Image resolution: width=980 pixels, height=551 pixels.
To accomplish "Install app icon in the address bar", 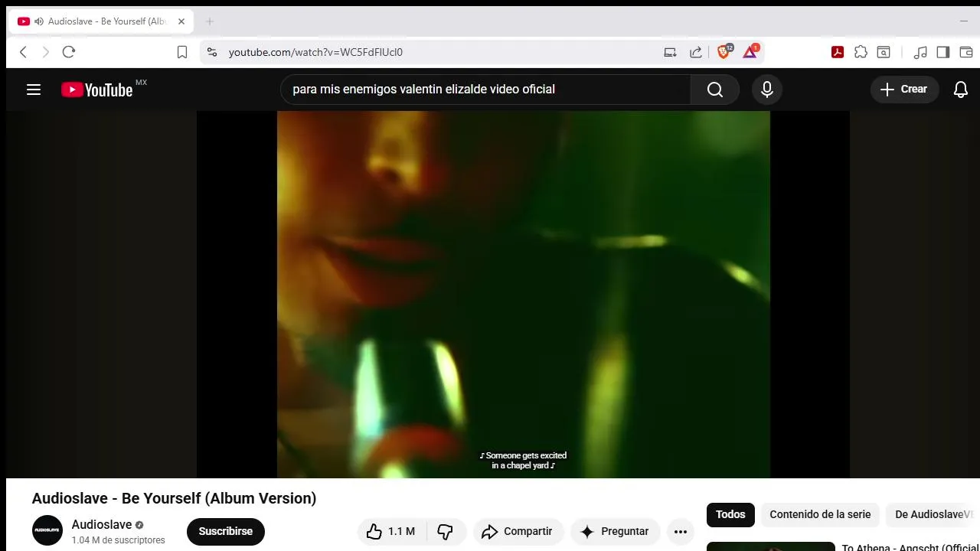I will (x=670, y=52).
